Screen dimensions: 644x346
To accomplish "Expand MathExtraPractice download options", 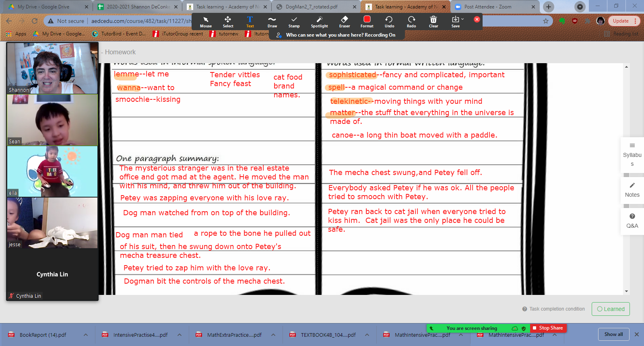I will [273, 335].
